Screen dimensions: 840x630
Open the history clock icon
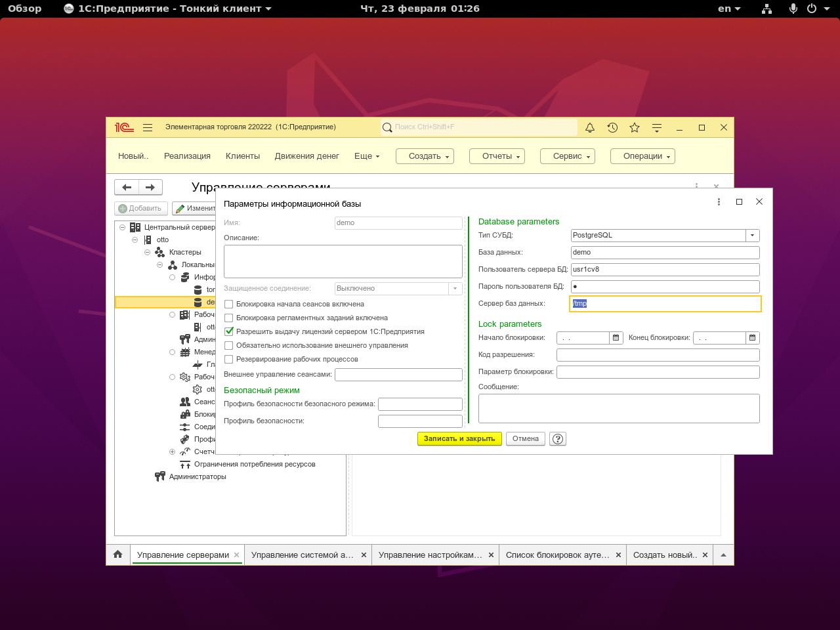(x=612, y=128)
